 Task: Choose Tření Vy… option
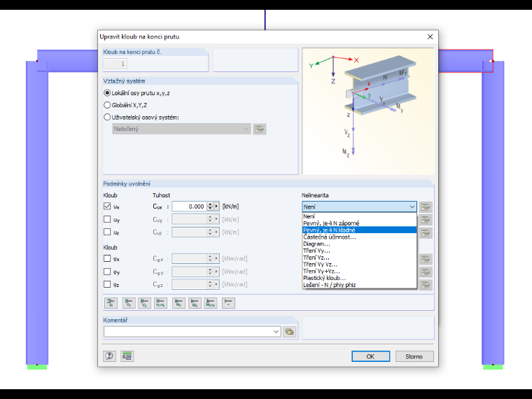pyautogui.click(x=359, y=251)
